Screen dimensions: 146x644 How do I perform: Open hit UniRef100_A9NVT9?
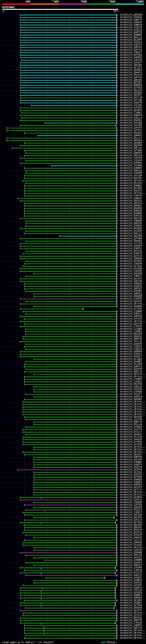point(131,20)
